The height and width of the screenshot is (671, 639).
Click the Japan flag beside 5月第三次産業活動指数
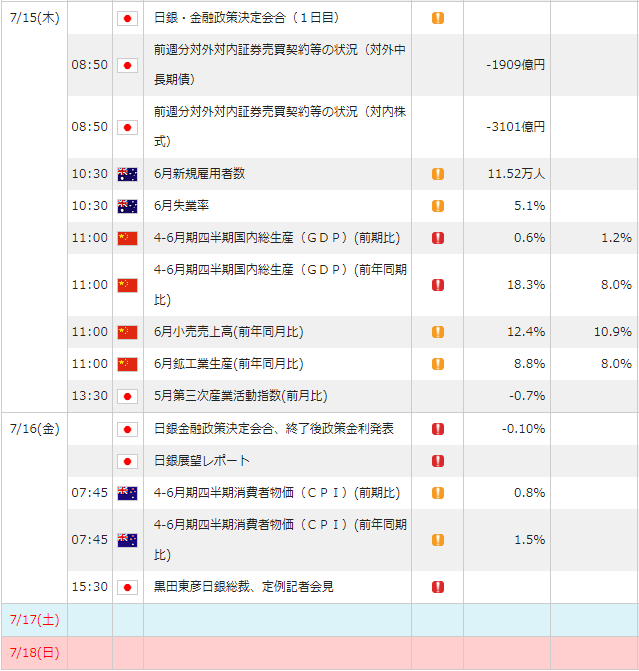pos(128,396)
